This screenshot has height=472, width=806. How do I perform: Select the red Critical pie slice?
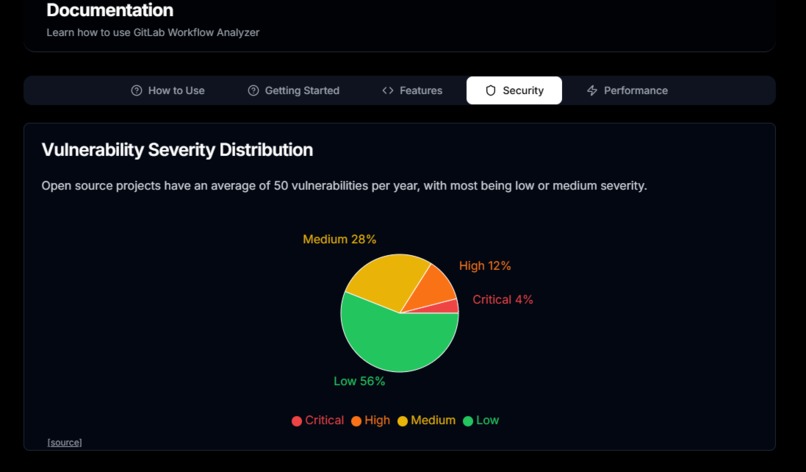(x=446, y=307)
